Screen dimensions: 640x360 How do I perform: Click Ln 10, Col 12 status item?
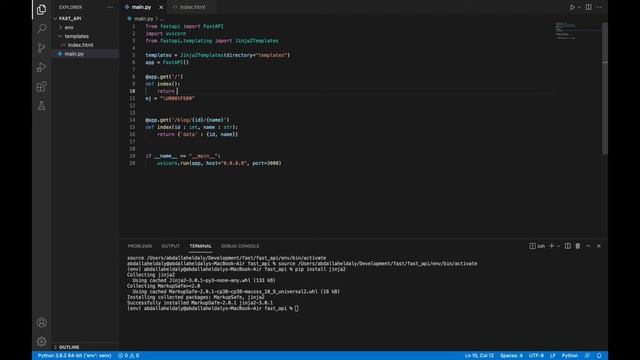coord(479,356)
